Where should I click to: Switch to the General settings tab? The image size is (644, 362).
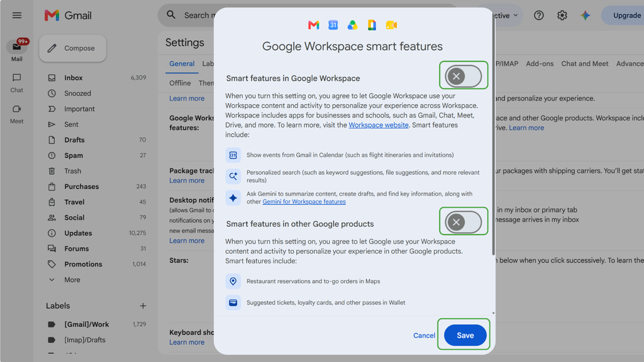tap(182, 63)
